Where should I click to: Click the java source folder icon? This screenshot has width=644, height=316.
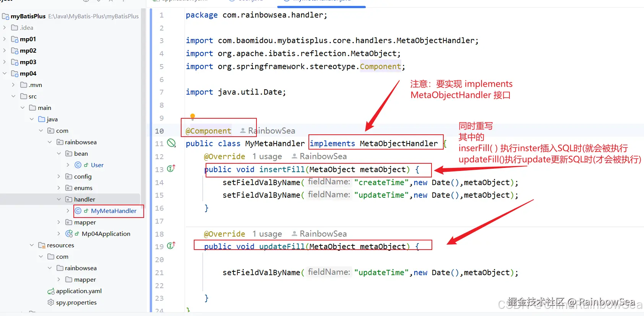pos(42,119)
